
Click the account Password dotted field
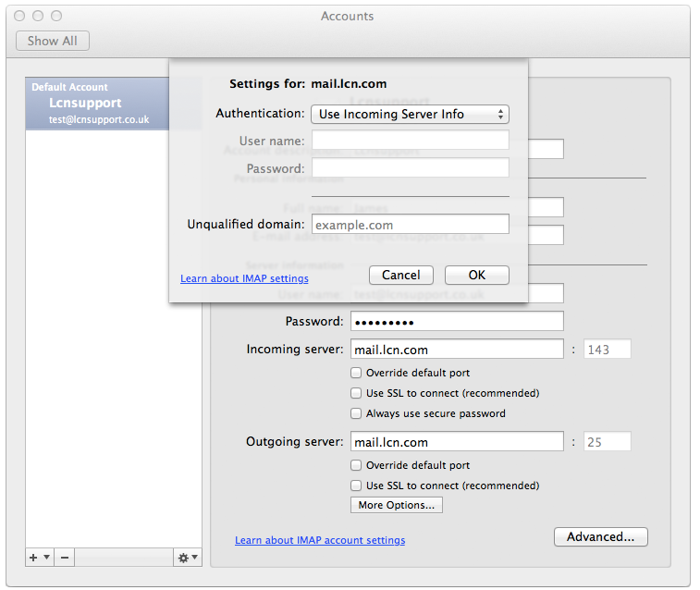457,321
